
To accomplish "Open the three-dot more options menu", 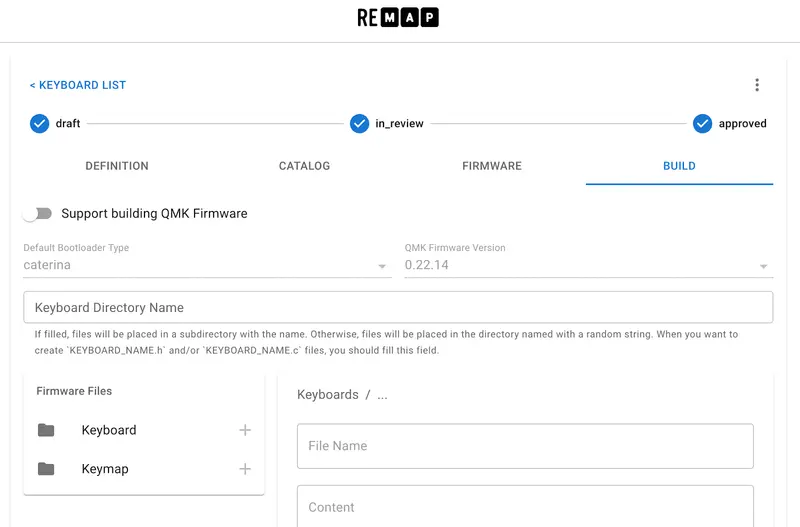I will click(757, 85).
